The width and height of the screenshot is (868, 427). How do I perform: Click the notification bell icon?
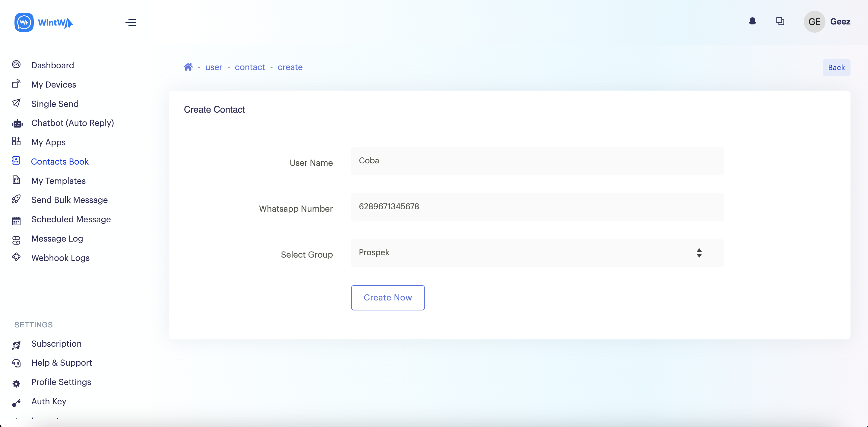[752, 21]
